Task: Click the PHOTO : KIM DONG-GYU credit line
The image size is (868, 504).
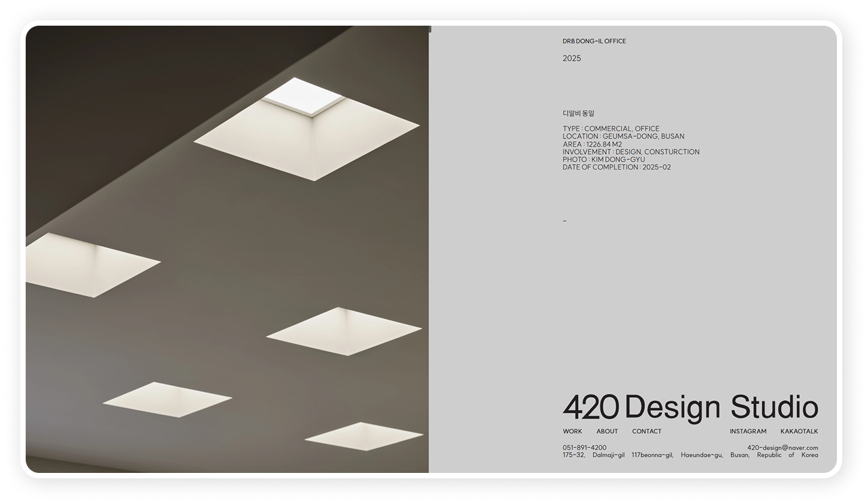Action: (604, 159)
